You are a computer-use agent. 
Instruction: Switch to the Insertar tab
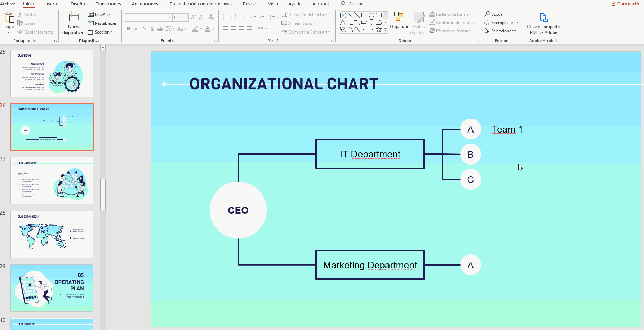(x=52, y=4)
